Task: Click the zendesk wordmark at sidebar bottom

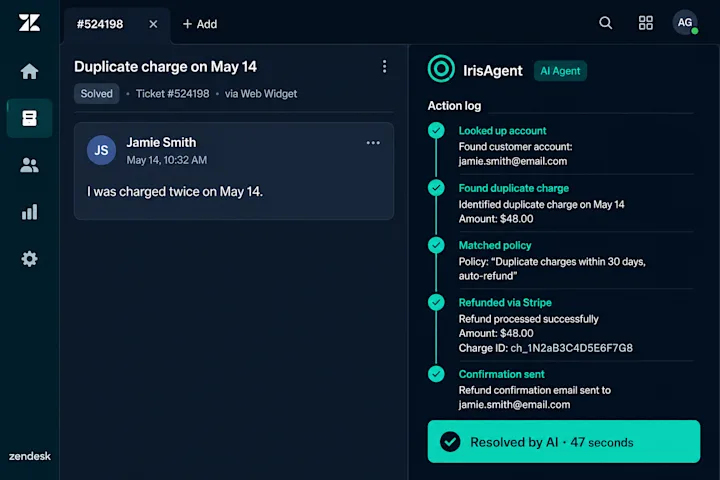Action: point(29,456)
